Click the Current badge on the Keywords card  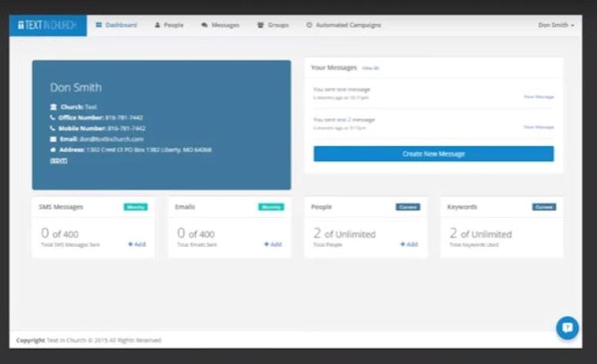click(544, 207)
